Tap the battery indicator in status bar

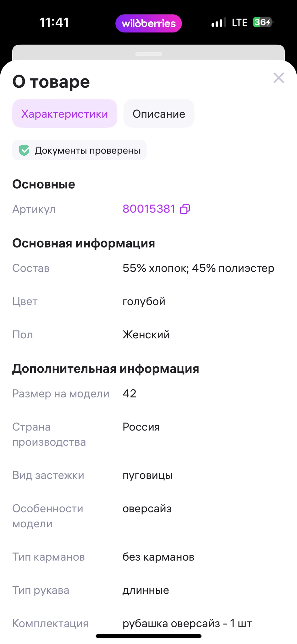(263, 22)
